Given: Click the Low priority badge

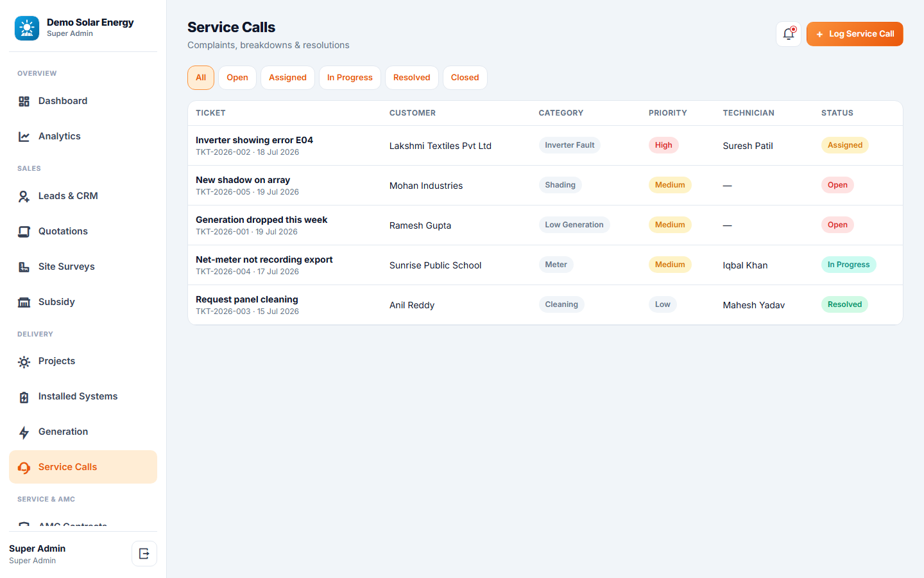Looking at the screenshot, I should click(x=663, y=304).
